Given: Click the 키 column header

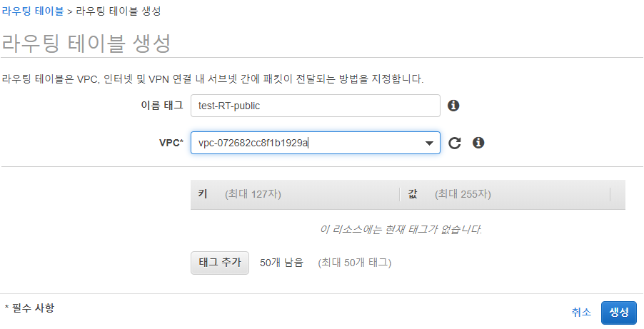Looking at the screenshot, I should pos(203,194).
